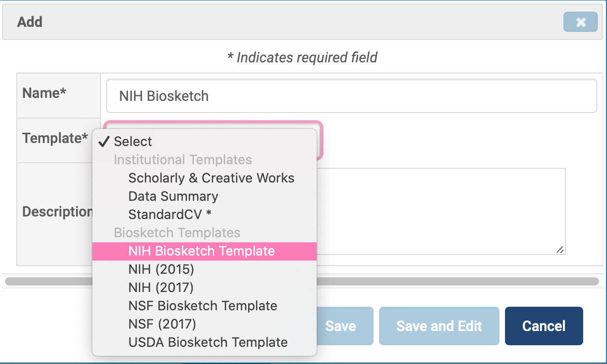Viewport: 607px width, 364px height.
Task: Select Scholarly & Creative Works template
Action: [211, 178]
